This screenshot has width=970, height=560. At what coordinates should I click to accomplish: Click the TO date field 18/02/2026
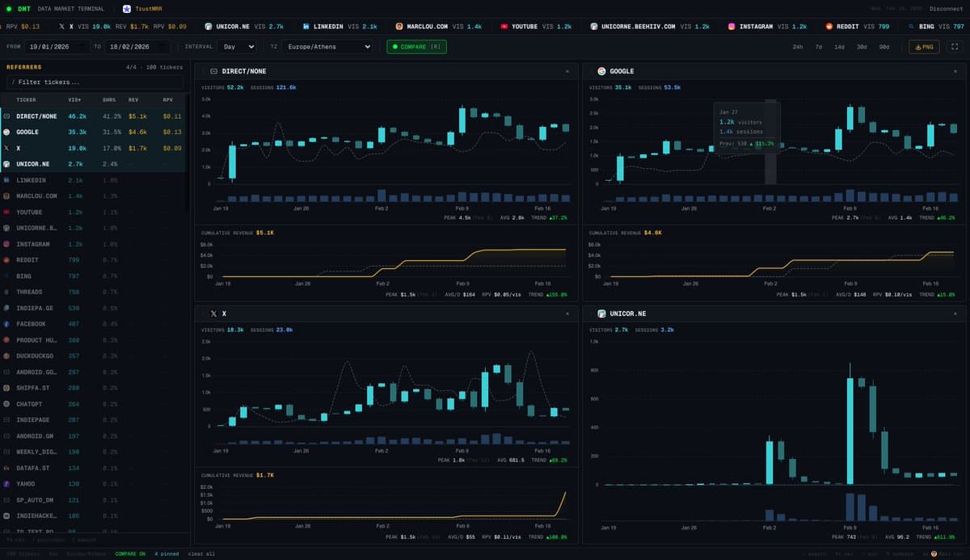[x=137, y=47]
